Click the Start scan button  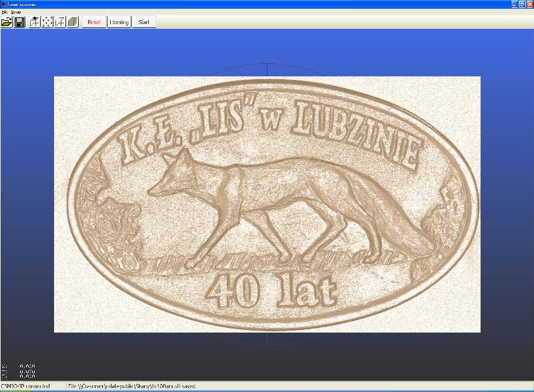pos(144,22)
